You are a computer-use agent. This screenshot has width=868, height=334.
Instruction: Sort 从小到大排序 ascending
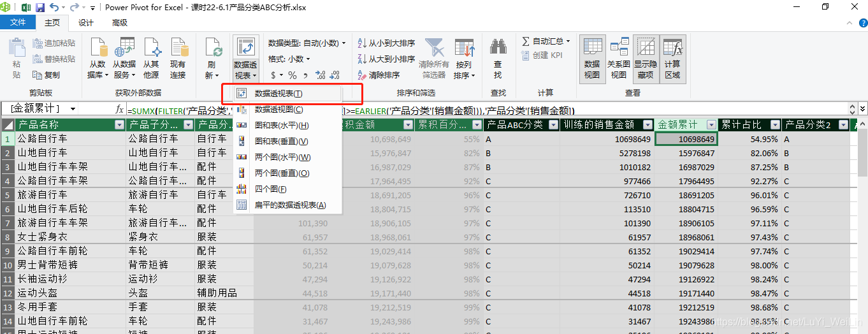click(386, 43)
